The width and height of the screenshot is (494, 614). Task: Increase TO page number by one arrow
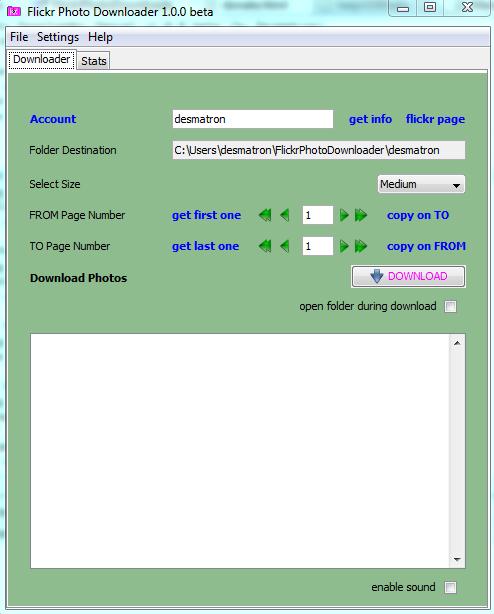pos(344,246)
